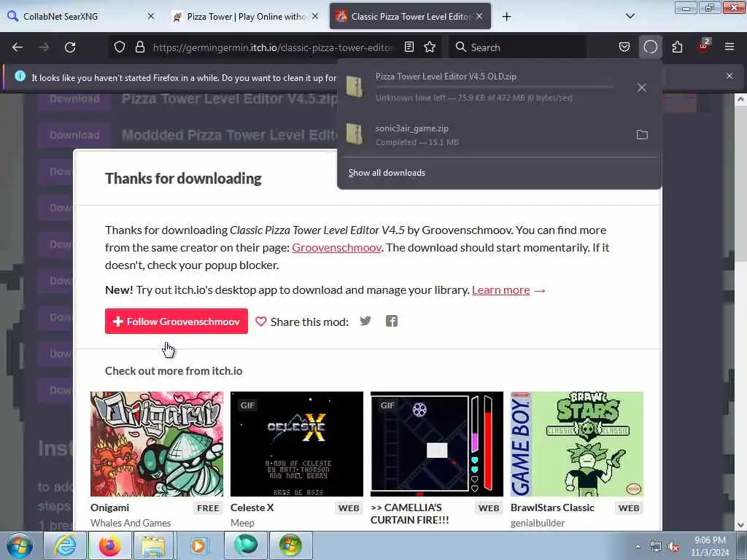Follow the Learn more link
This screenshot has height=560, width=747.
pyautogui.click(x=500, y=290)
